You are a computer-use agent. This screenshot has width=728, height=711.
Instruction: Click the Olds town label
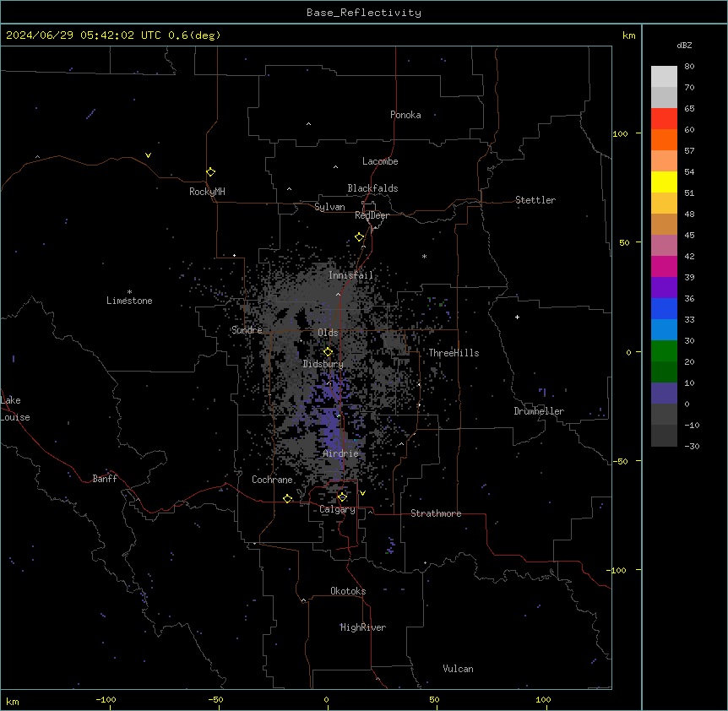point(328,333)
